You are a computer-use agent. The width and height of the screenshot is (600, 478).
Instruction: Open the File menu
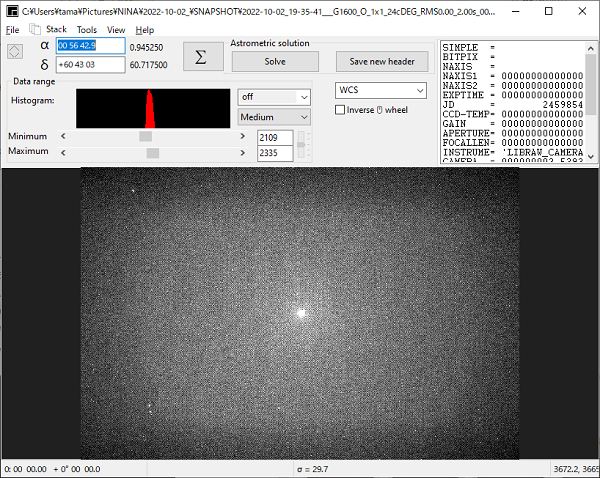(x=12, y=30)
